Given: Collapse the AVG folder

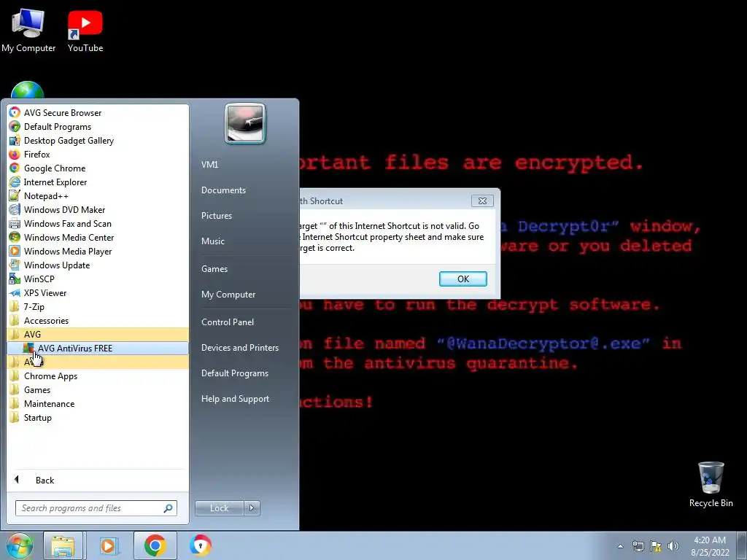Looking at the screenshot, I should (98, 334).
